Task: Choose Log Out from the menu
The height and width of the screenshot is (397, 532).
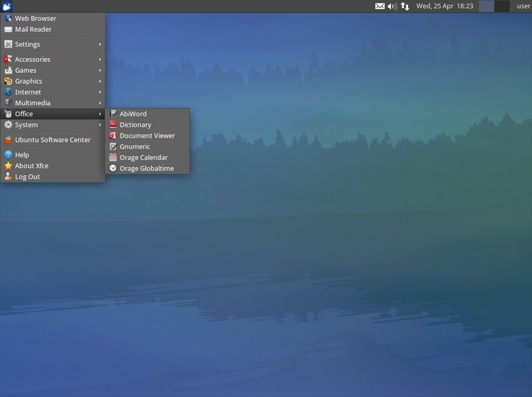Action: coord(52,176)
